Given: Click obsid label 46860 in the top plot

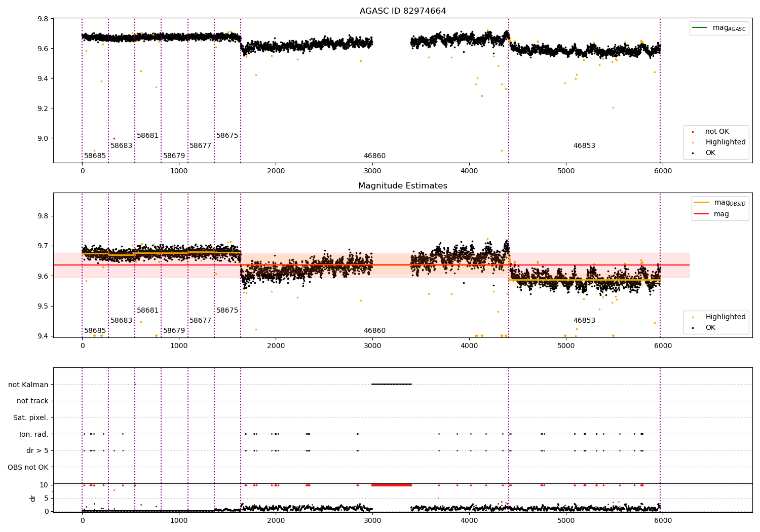Looking at the screenshot, I should coord(374,156).
